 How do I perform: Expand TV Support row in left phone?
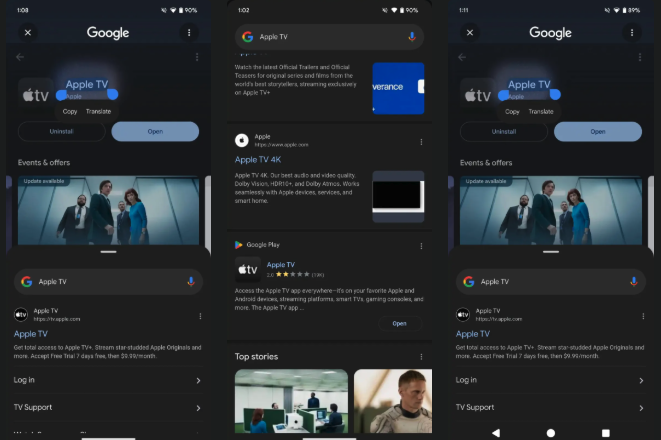[x=107, y=408]
